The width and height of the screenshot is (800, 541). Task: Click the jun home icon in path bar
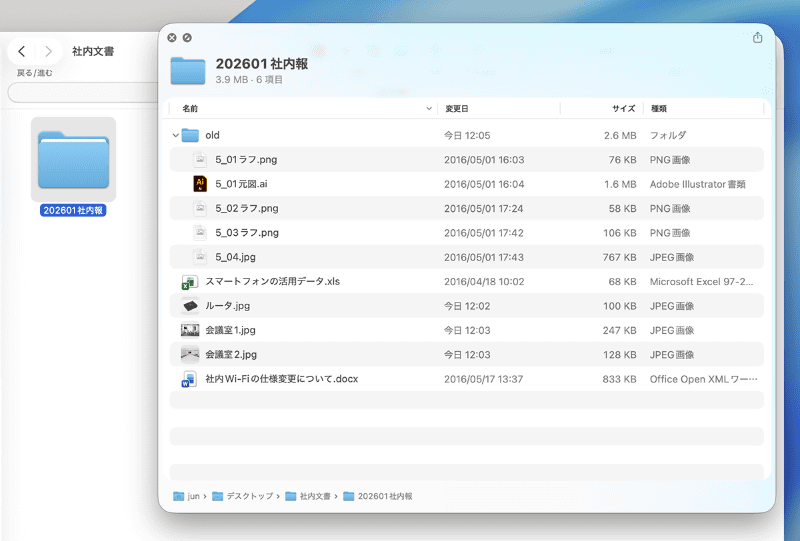click(178, 496)
